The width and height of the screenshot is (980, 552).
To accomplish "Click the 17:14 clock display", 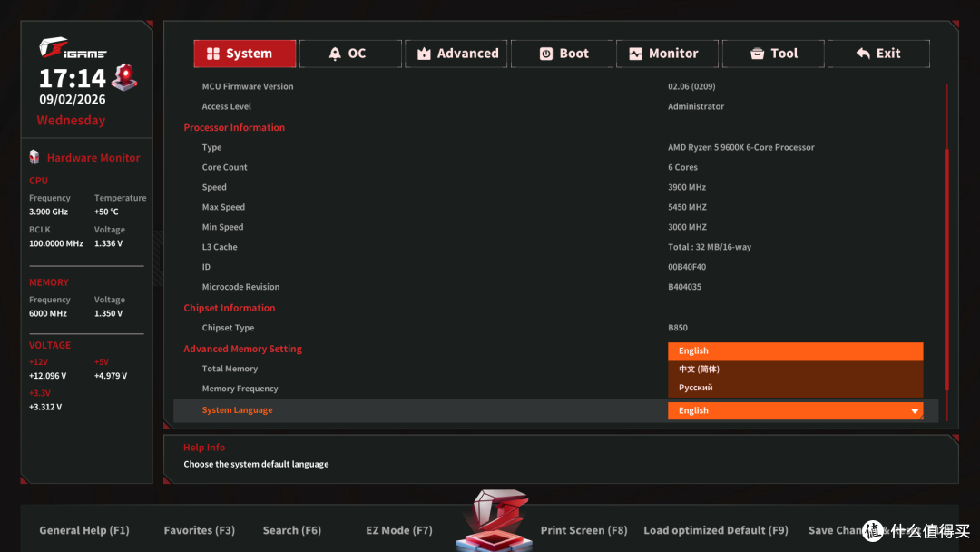I will click(x=73, y=78).
